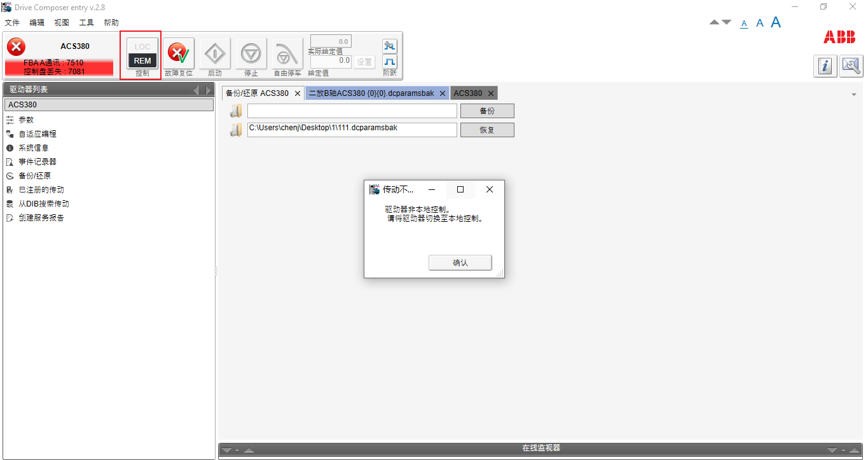Click the gray up triangle near font sizes
Screen dimensions: 868x460
click(x=714, y=22)
